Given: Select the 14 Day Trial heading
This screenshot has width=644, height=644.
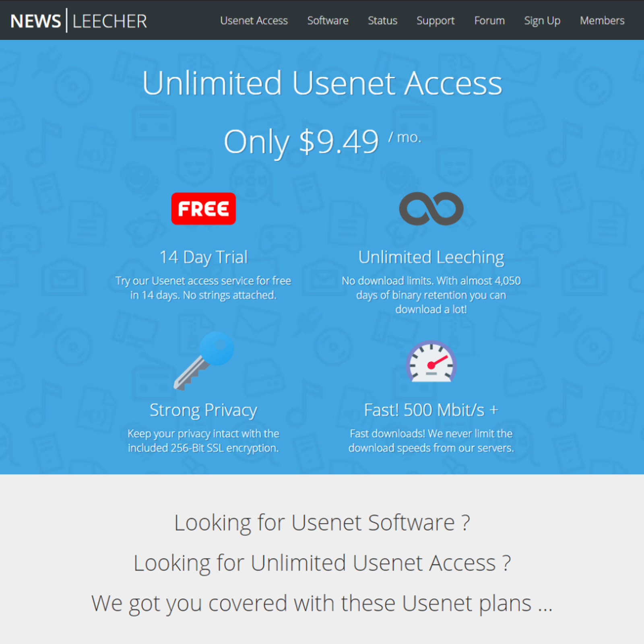Looking at the screenshot, I should tap(203, 257).
